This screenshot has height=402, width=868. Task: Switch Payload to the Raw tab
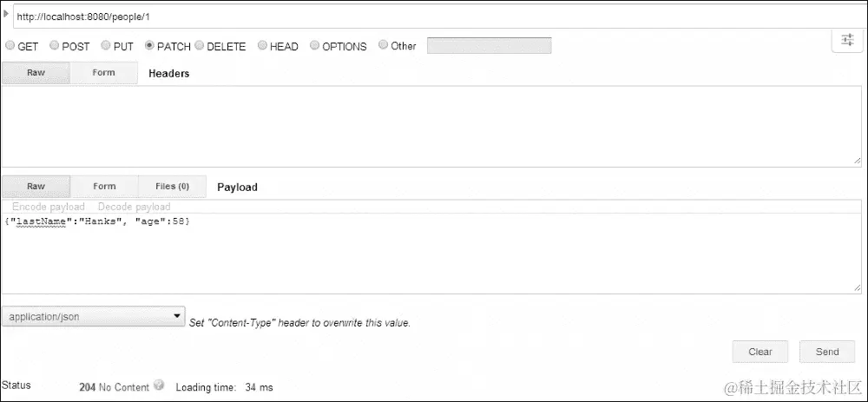click(x=36, y=186)
